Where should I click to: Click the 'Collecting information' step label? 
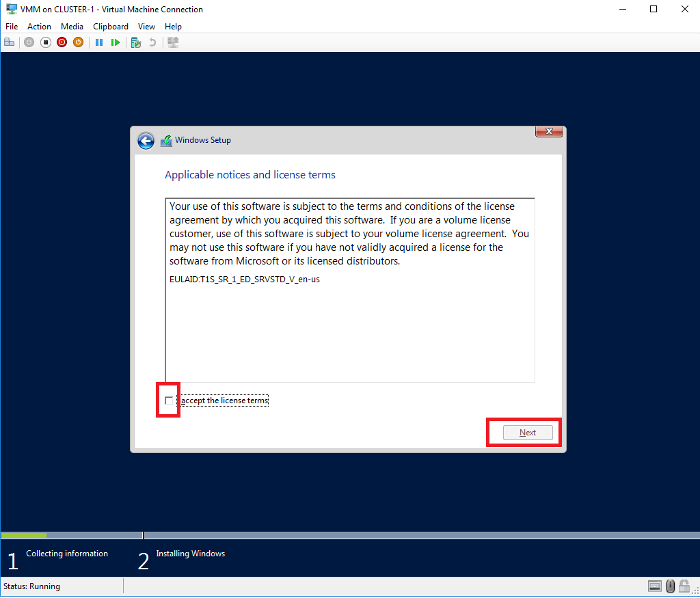point(67,554)
